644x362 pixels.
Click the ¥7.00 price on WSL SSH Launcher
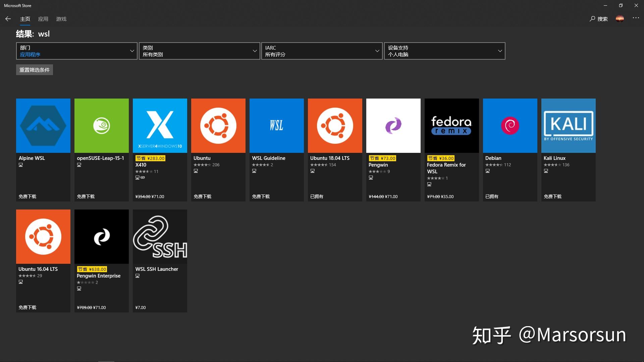(x=141, y=307)
